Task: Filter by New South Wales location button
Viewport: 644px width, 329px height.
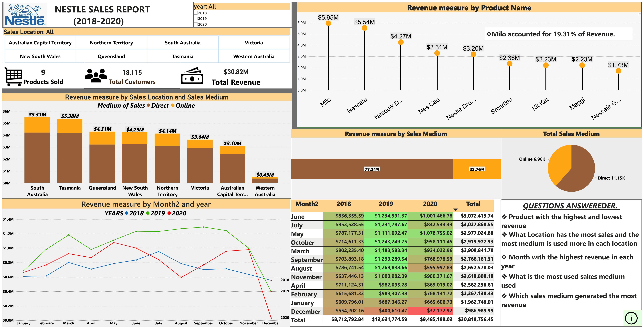Action: 40,56
